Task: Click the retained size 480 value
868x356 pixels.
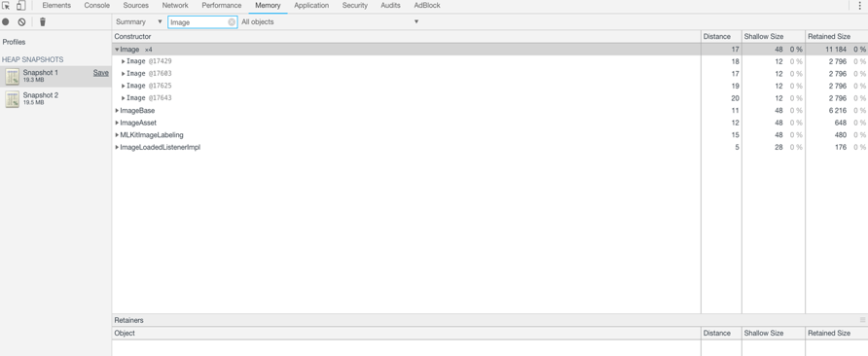Action: click(x=841, y=134)
